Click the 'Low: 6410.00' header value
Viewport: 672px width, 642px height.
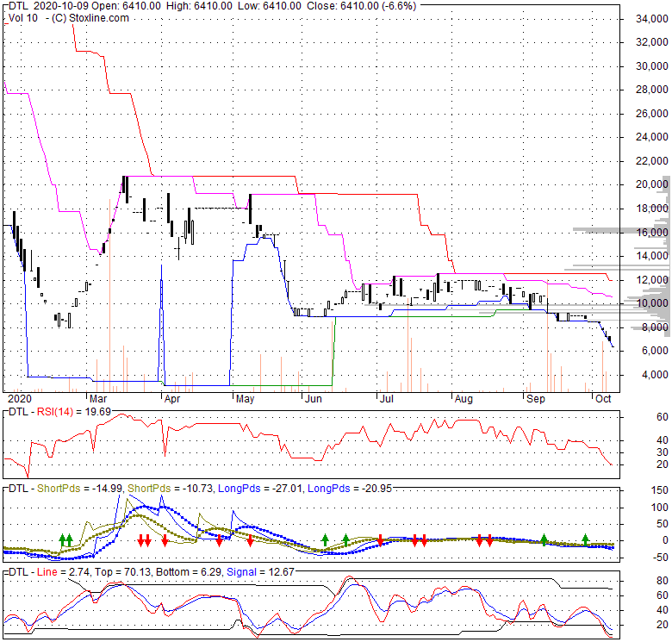point(268,6)
